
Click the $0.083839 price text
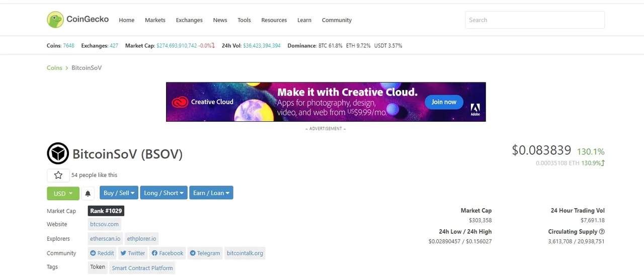[541, 150]
